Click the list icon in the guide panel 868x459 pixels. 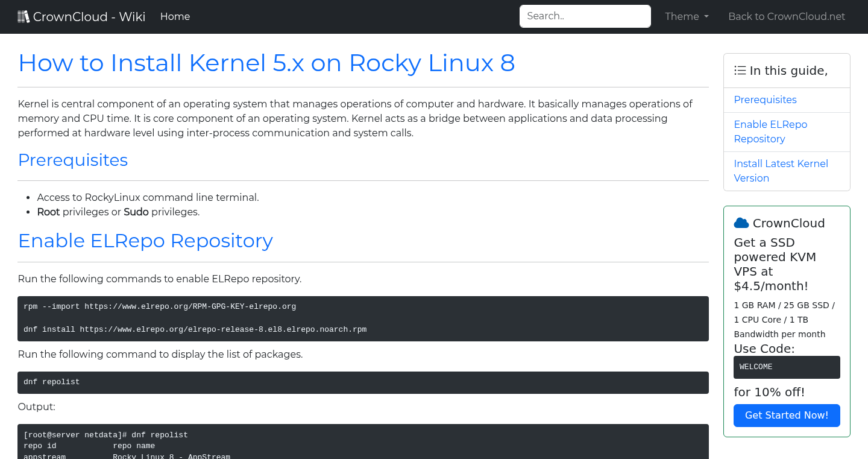coord(740,70)
